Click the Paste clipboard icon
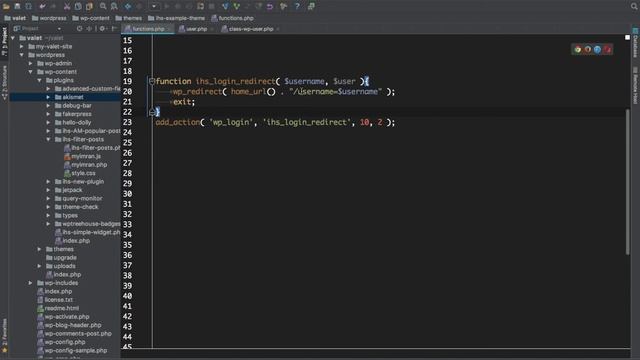 (x=89, y=6)
